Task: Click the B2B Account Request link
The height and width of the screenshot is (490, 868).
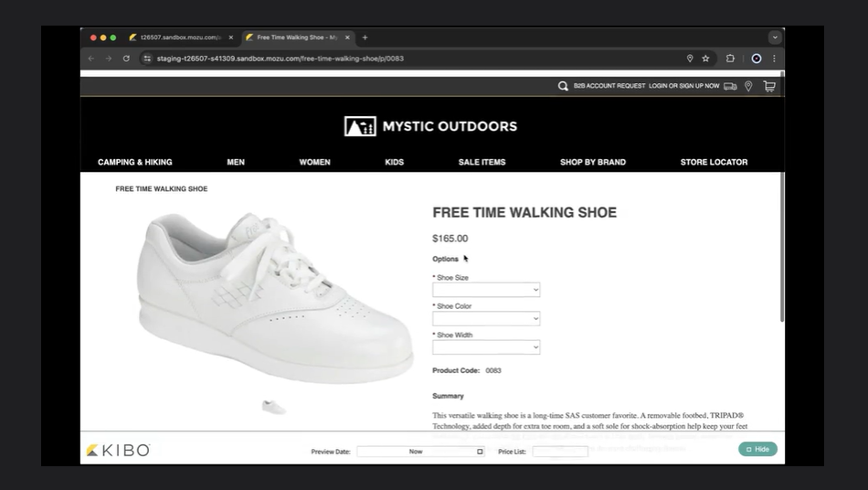Action: coord(609,86)
